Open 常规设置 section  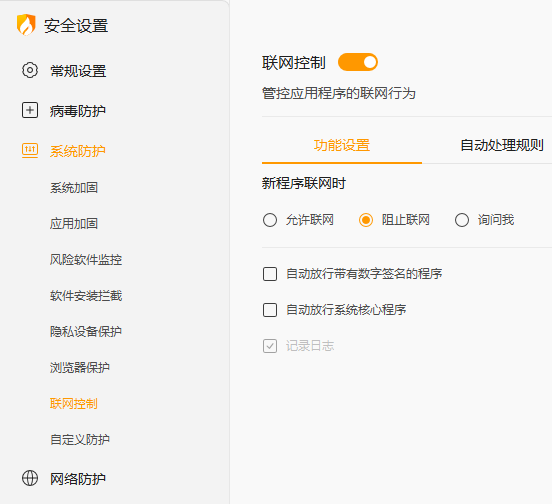[x=78, y=71]
